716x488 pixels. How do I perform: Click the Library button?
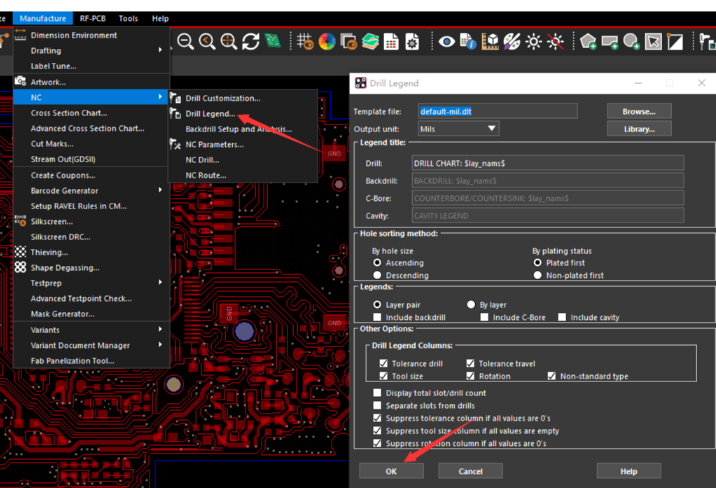639,129
